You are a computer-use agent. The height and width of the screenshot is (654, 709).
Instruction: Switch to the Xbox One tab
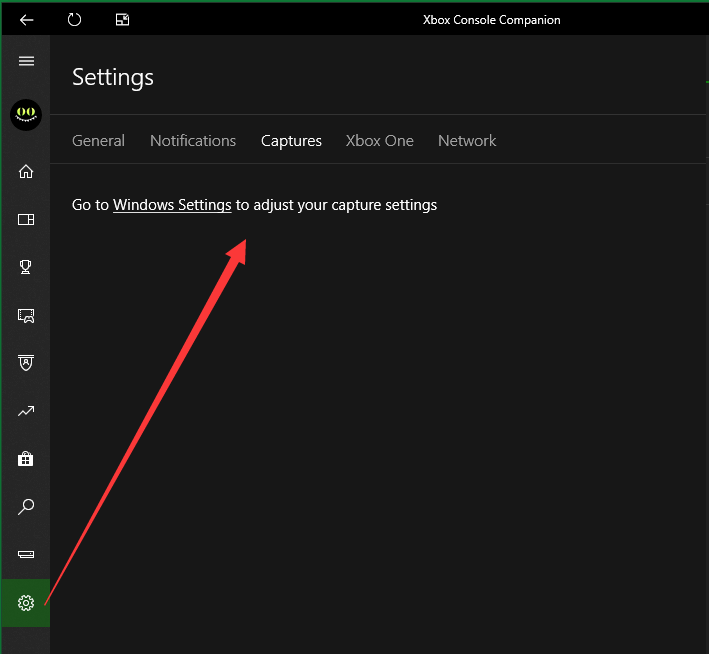point(380,141)
